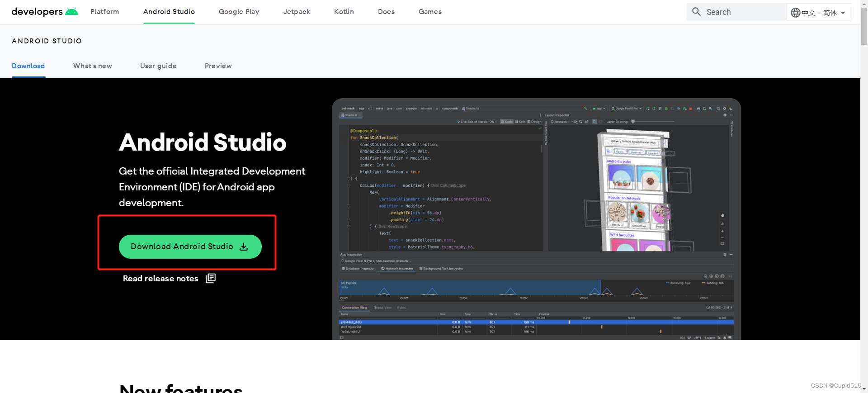Switch to the Download tab
This screenshot has height=393, width=868.
[x=28, y=66]
